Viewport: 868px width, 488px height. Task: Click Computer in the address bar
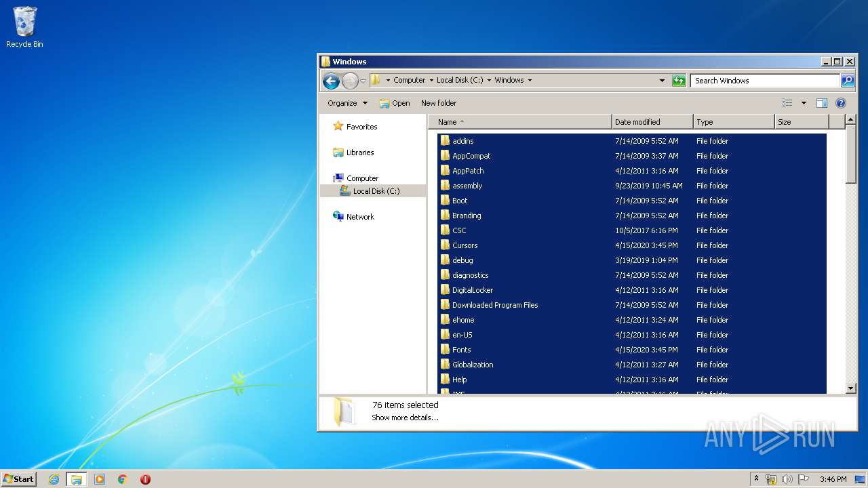point(410,80)
